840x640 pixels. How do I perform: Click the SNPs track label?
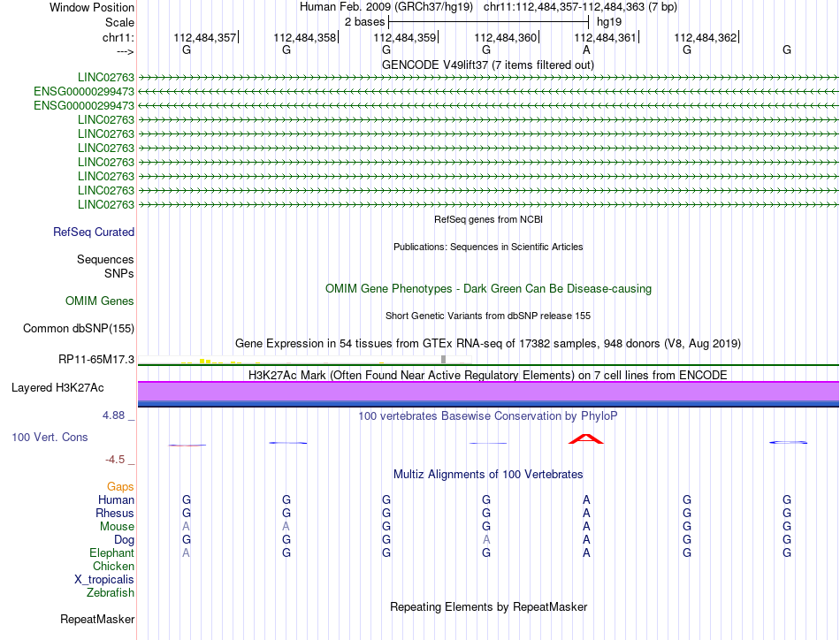pos(119,273)
